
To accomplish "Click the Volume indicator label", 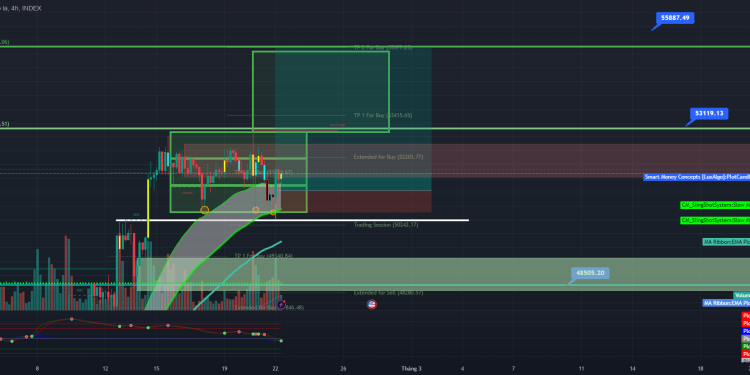I will click(741, 295).
